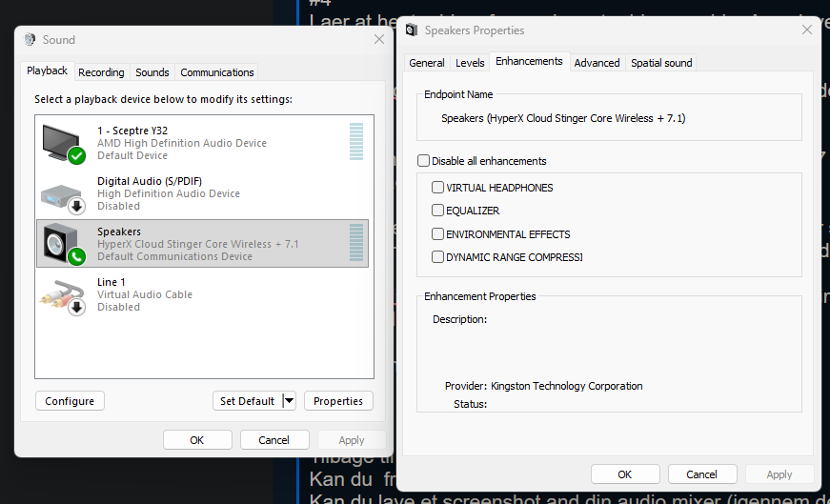Switch to the Playback tab
The height and width of the screenshot is (504, 830).
(47, 71)
